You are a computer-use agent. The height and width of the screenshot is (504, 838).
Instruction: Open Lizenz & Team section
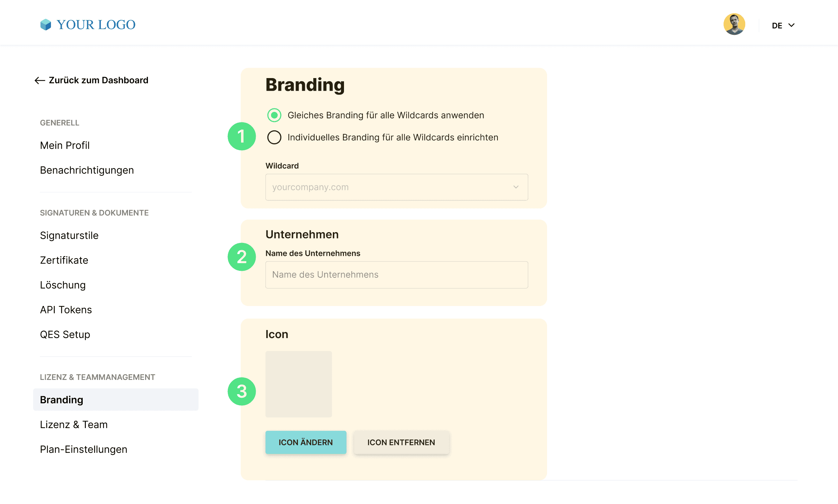(74, 425)
